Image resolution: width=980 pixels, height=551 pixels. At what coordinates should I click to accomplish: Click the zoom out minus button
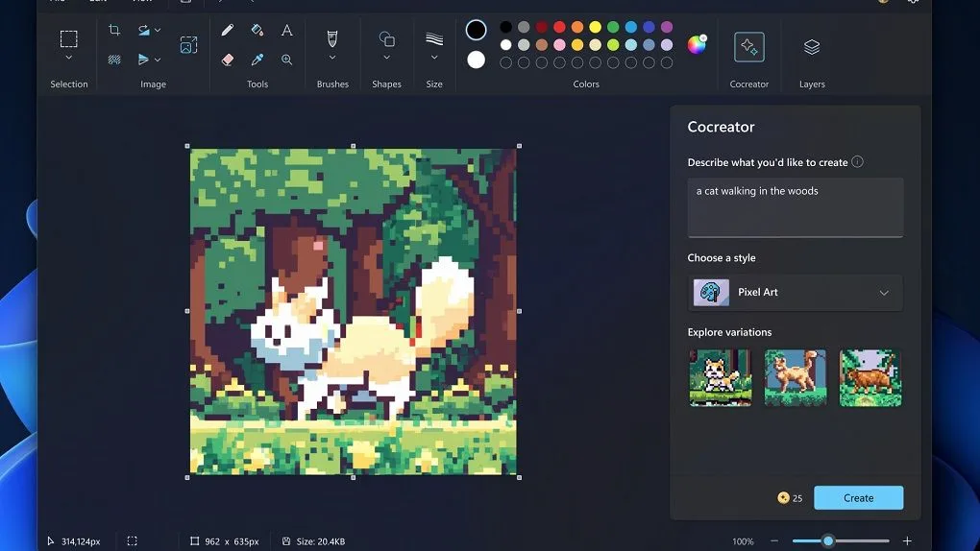774,541
